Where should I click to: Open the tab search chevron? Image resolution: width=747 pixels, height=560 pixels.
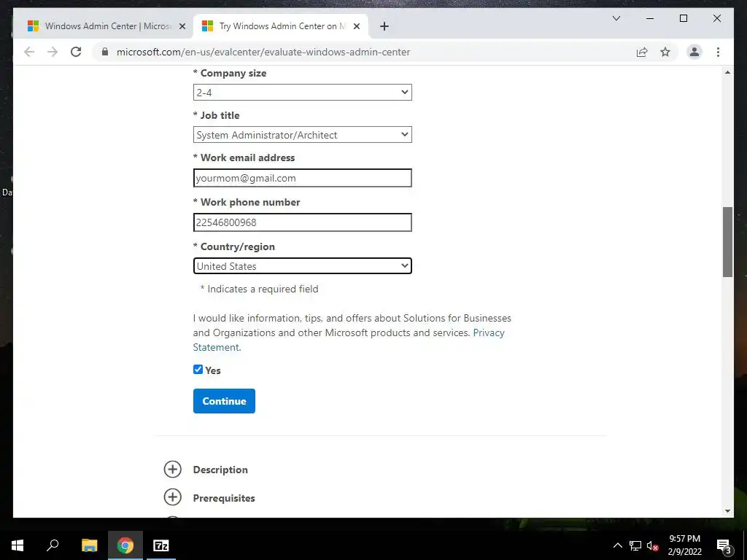tap(616, 18)
